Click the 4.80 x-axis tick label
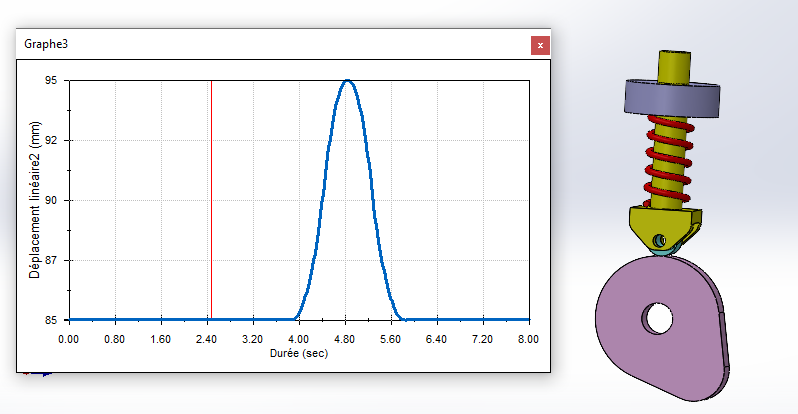Image resolution: width=798 pixels, height=414 pixels. pyautogui.click(x=345, y=340)
